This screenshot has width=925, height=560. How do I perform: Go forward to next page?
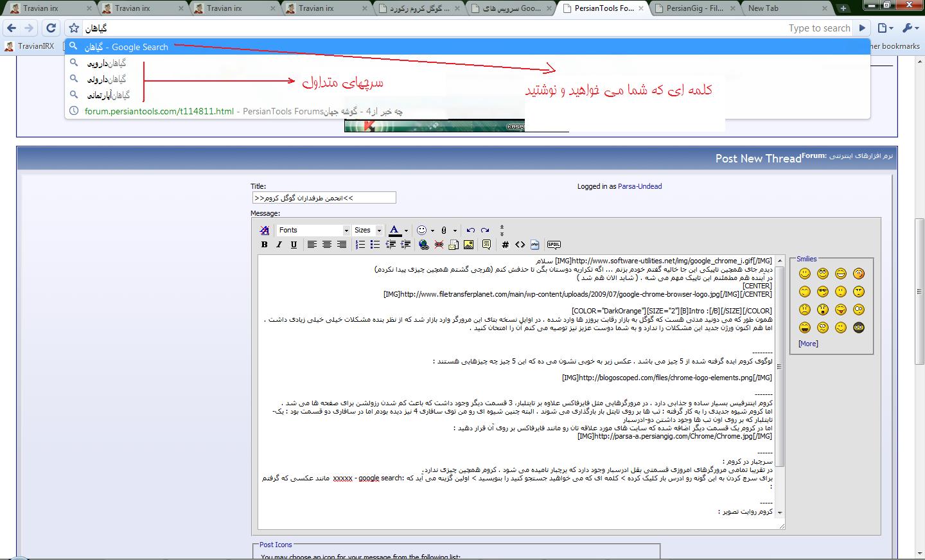29,28
